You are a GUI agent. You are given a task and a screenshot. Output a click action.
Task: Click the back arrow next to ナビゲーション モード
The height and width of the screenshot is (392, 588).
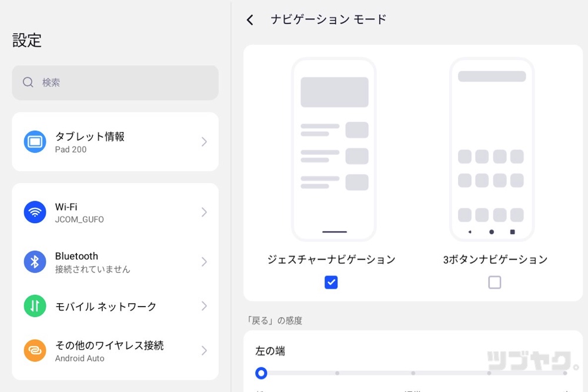[x=249, y=19]
